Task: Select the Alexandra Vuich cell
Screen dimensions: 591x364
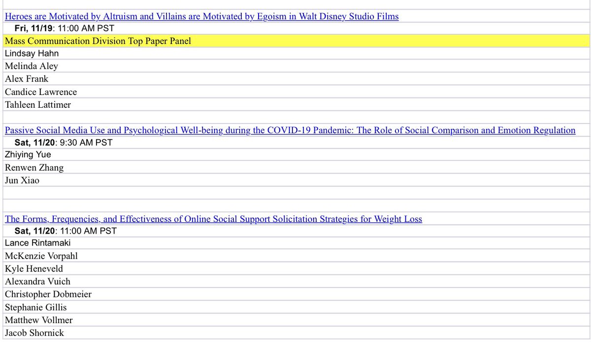Action: [296, 281]
